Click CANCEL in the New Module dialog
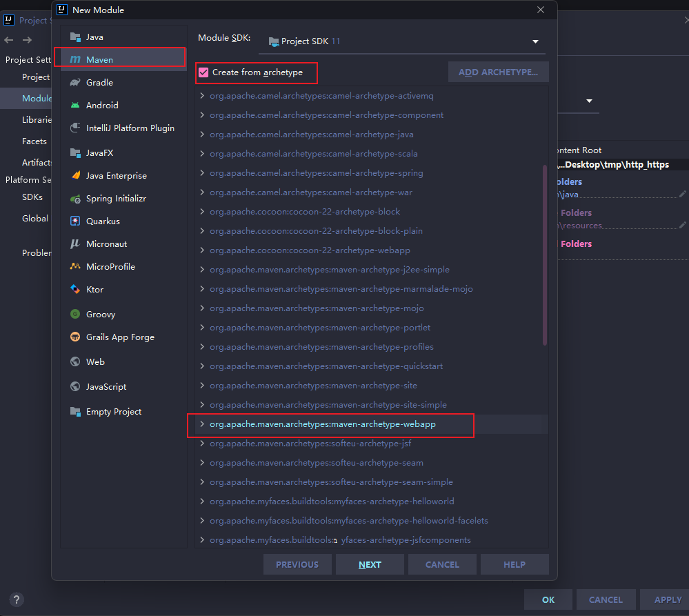The image size is (689, 616). (x=442, y=564)
